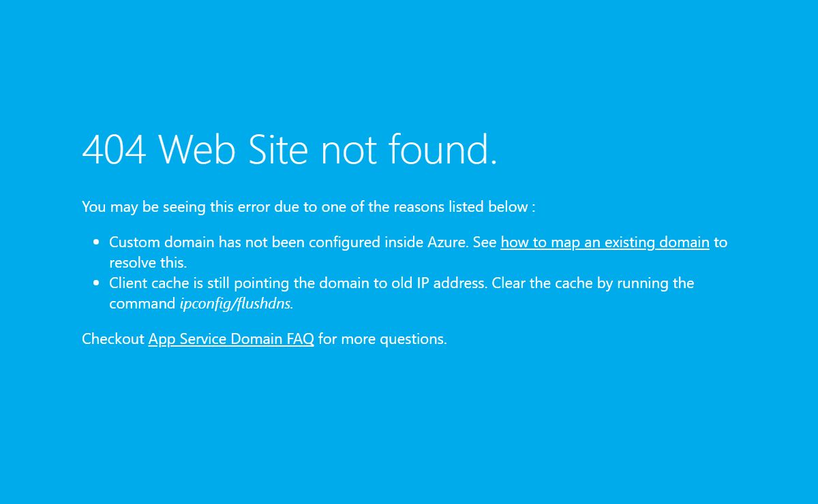This screenshot has width=818, height=504.
Task: Open the 'how to map an existing domain' link
Action: [x=605, y=242]
